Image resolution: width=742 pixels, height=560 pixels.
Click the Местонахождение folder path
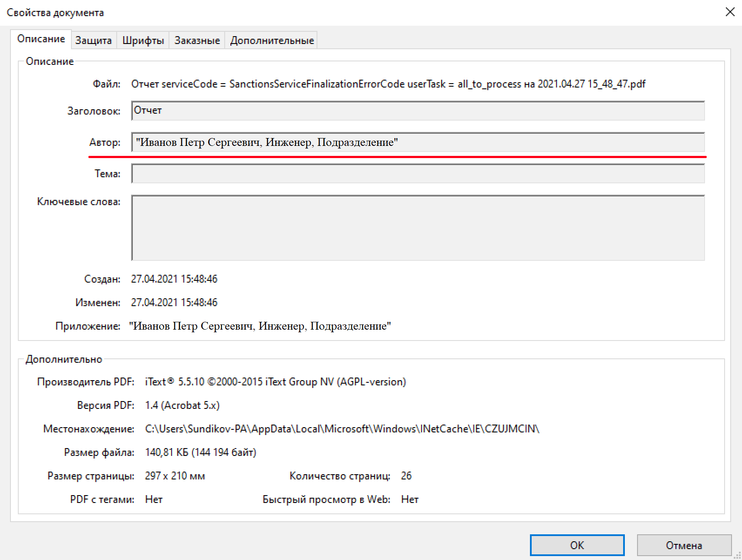342,429
